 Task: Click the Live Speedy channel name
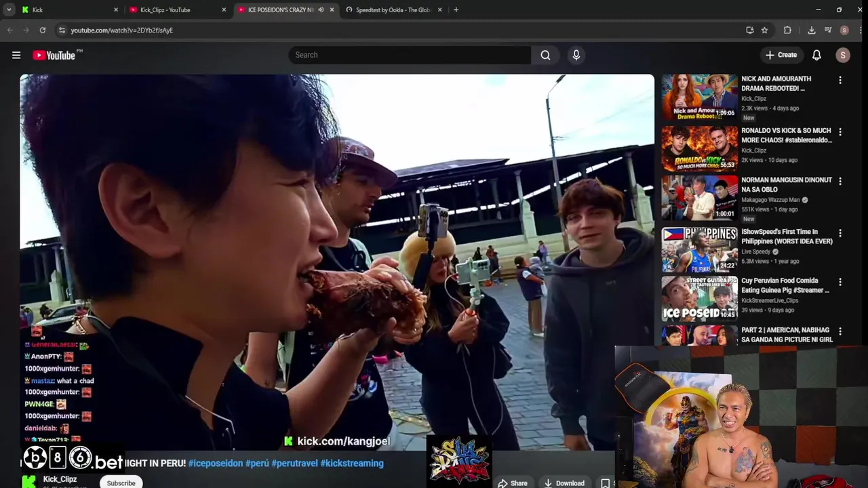[x=756, y=251]
